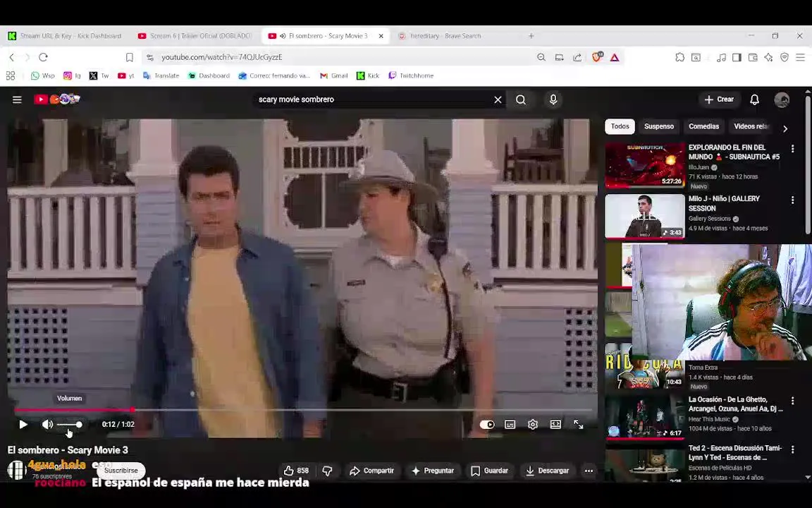Select the Suspenso filter chip
812x508 pixels.
(x=659, y=126)
